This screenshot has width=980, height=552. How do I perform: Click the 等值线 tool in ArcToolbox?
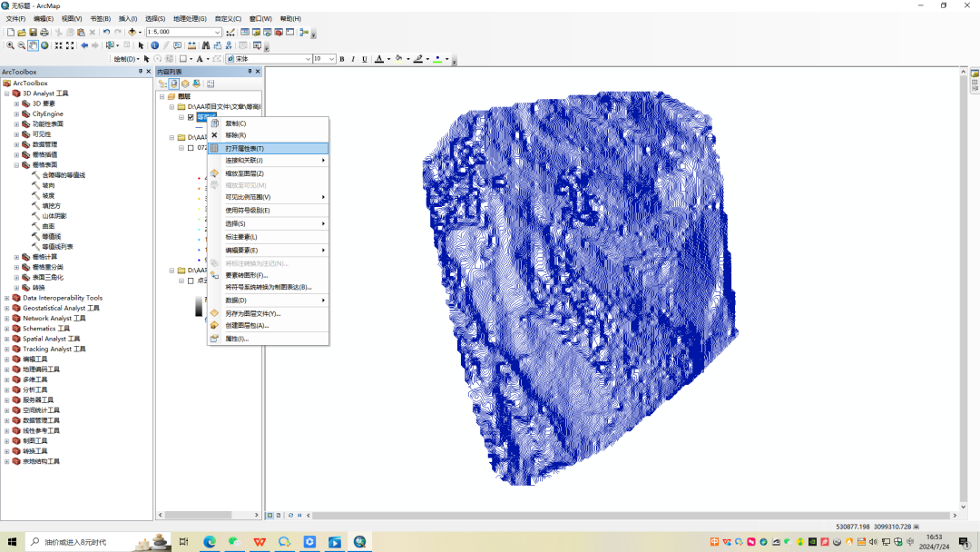[x=51, y=236]
